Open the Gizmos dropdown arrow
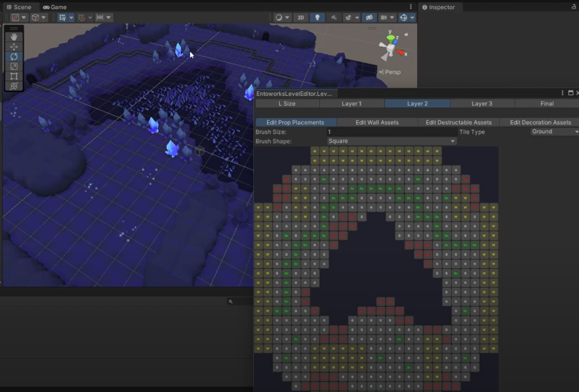This screenshot has width=579, height=392. pos(412,18)
